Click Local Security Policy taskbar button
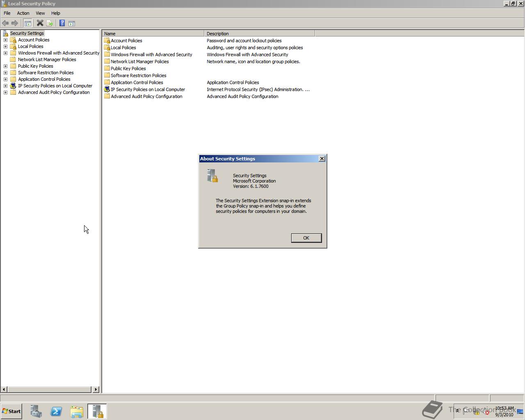Screen dimensions: 525x420 [x=97, y=411]
